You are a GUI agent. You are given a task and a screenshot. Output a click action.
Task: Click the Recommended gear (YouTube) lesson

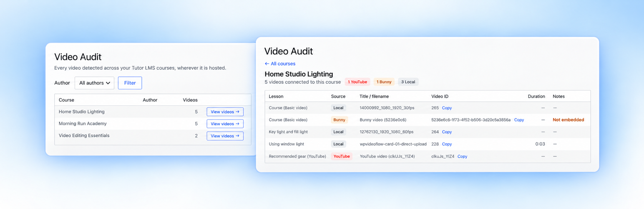point(297,156)
